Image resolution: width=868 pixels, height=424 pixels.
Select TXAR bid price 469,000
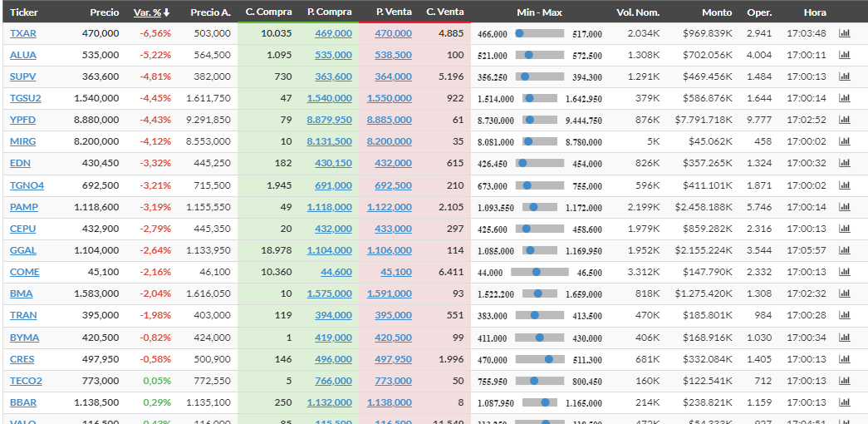(333, 33)
